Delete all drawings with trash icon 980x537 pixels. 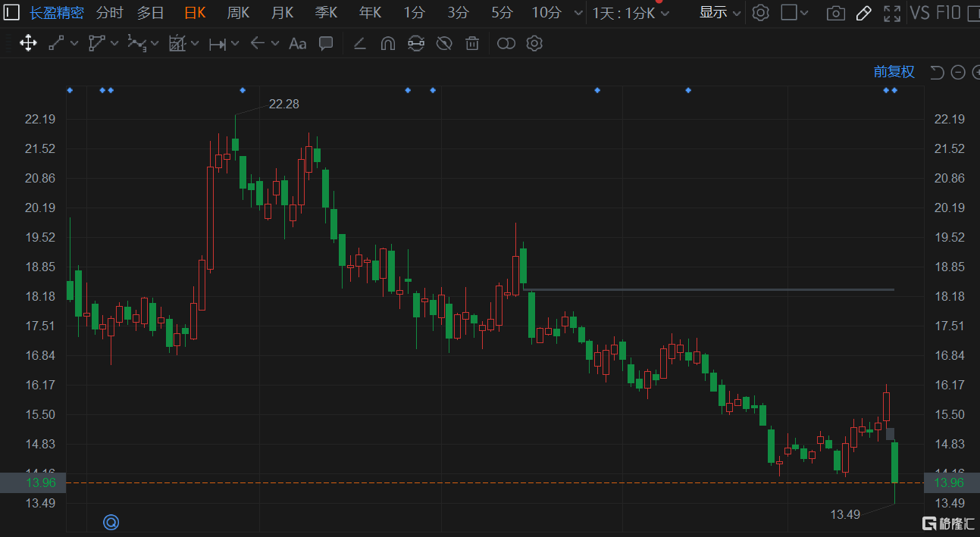click(x=472, y=43)
